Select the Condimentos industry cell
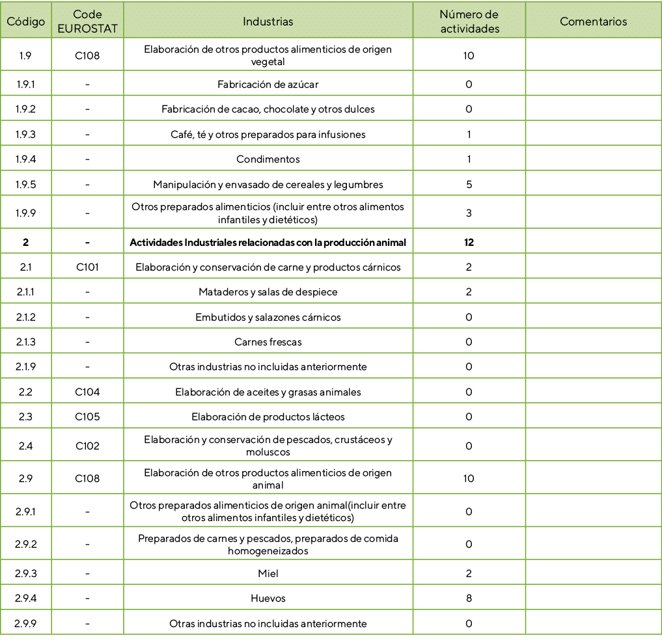Image resolution: width=662 pixels, height=644 pixels. 268,159
